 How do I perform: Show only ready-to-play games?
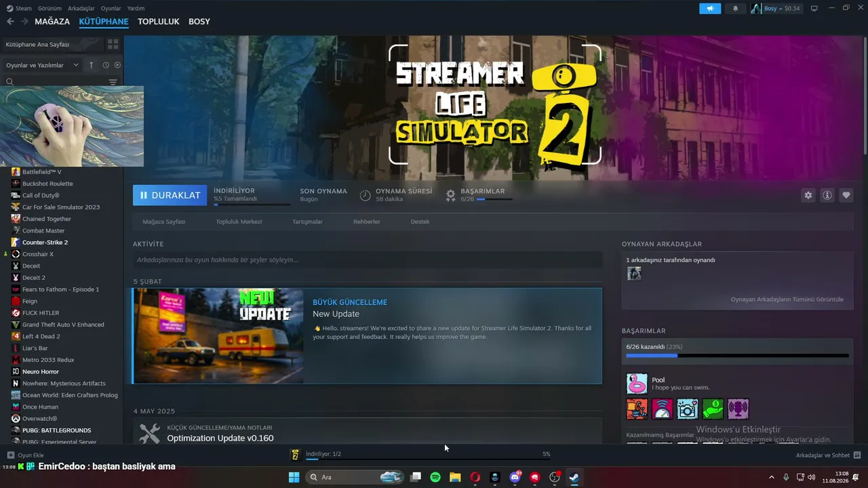pyautogui.click(x=117, y=65)
